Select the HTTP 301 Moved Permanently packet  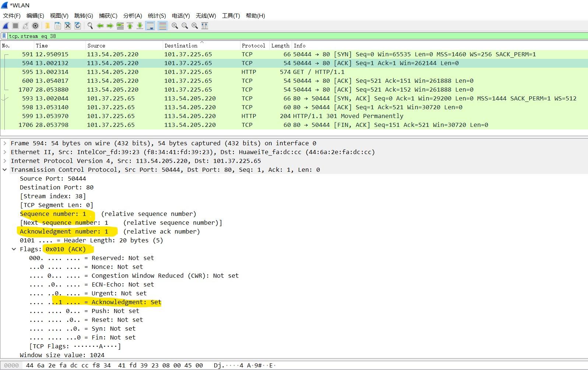(348, 116)
